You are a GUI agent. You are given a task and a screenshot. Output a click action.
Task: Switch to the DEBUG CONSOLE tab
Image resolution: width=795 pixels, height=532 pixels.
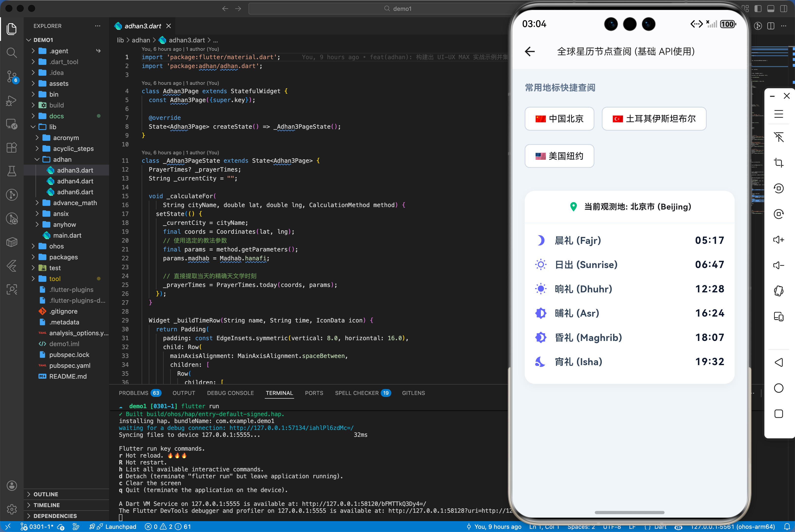[230, 393]
